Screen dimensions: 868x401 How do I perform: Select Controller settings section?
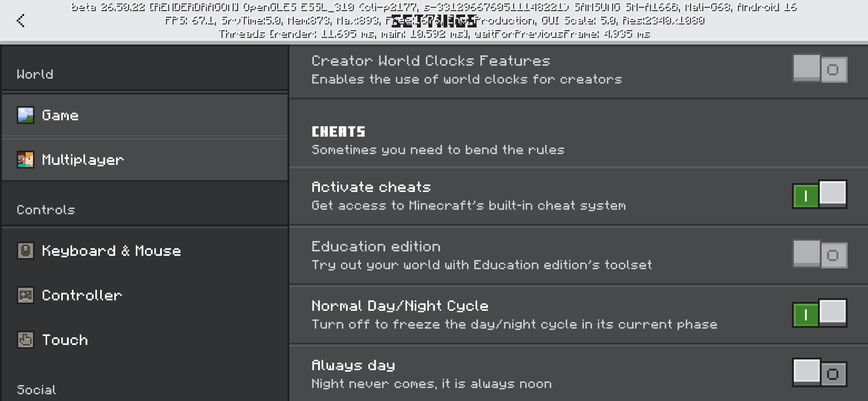pyautogui.click(x=145, y=295)
